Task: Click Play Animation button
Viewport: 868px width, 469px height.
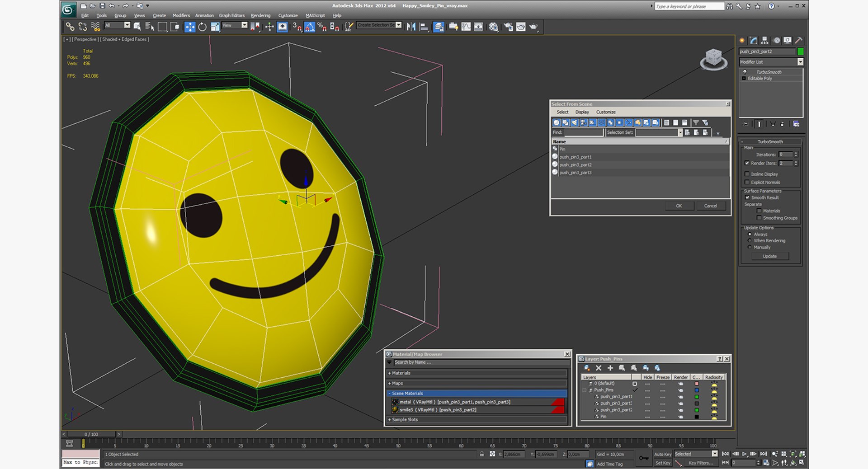Action: (745, 454)
